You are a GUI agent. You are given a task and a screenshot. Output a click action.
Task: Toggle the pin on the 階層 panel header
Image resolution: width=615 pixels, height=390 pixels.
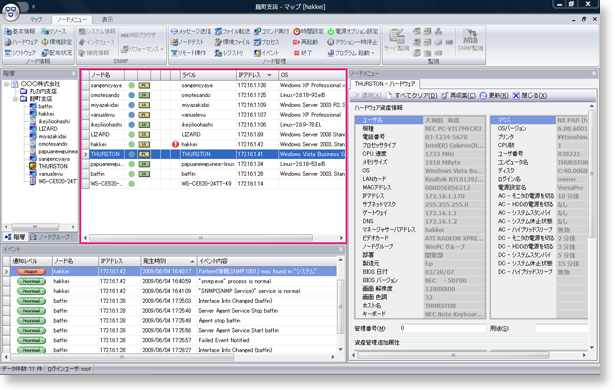coord(74,73)
